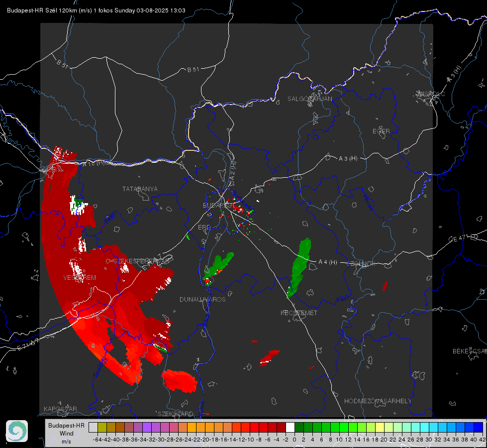Click the MISKOLC city label
The image size is (487, 448).
[431, 94]
